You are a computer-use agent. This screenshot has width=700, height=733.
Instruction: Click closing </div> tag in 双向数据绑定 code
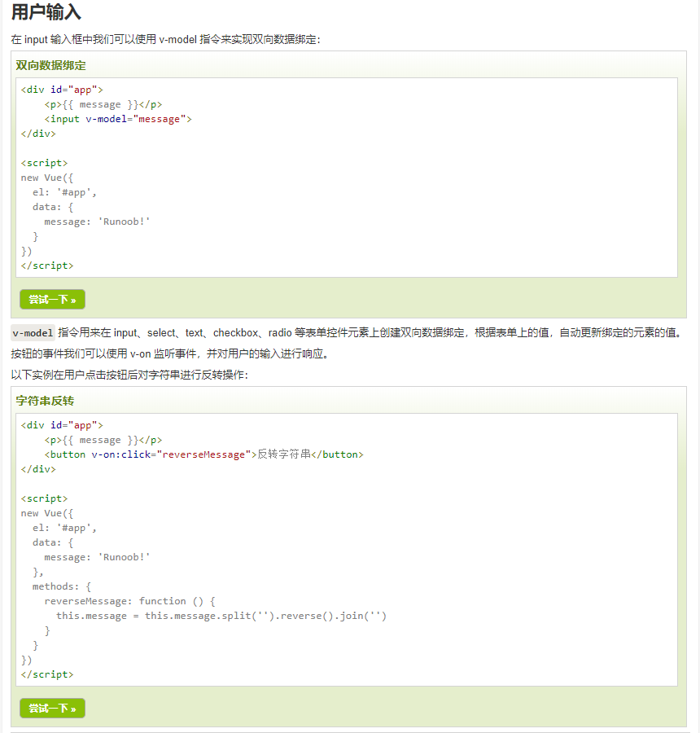tap(38, 134)
